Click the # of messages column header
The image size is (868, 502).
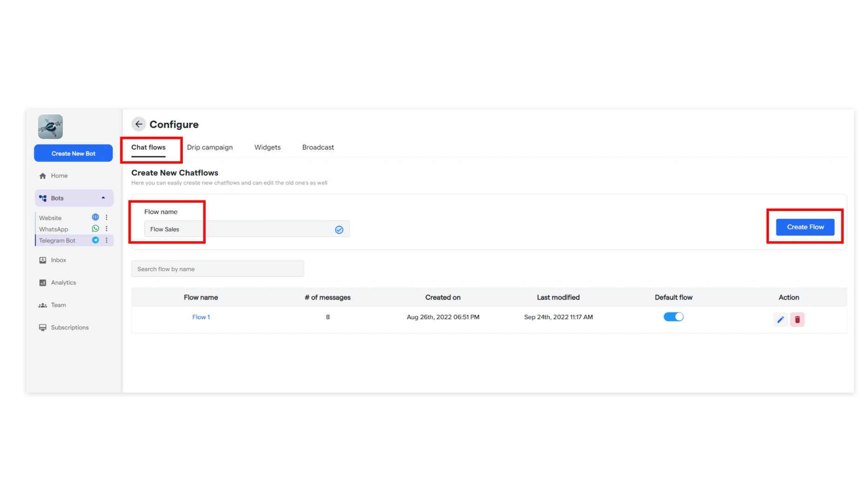327,297
